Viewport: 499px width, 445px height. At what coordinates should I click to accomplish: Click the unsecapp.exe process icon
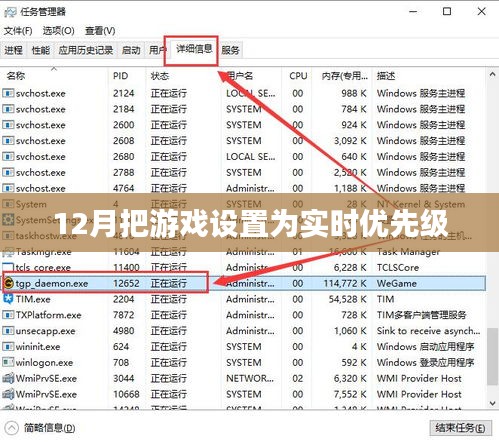(x=8, y=331)
